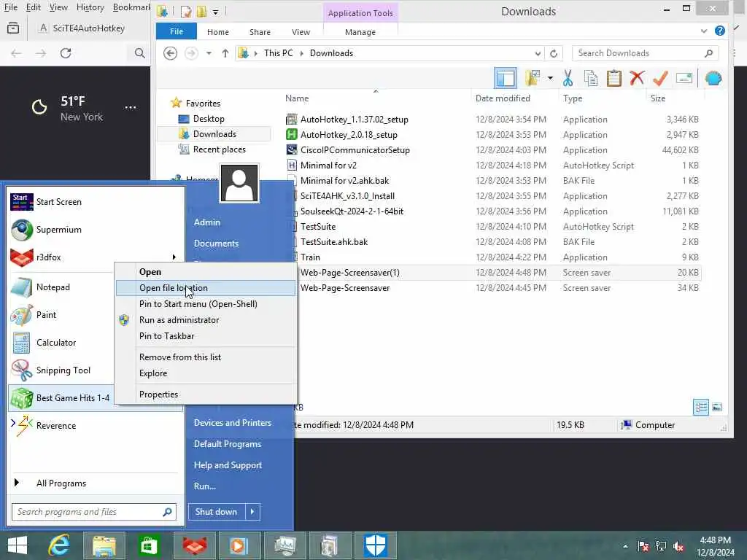Click the Shut down button

click(x=216, y=512)
